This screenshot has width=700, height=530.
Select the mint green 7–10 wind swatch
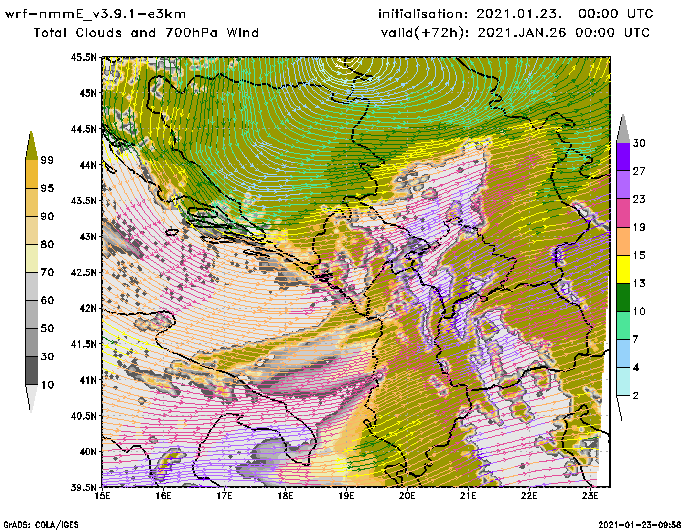click(623, 326)
